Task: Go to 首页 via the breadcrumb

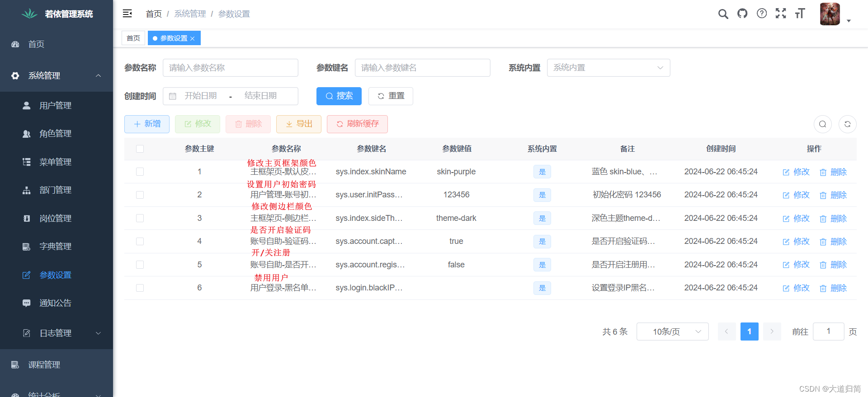Action: pos(154,14)
